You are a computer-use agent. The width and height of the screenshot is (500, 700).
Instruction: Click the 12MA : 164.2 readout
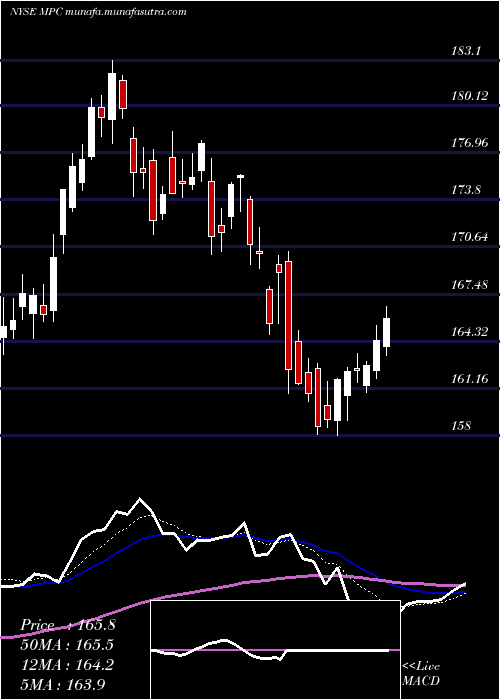coord(67,665)
